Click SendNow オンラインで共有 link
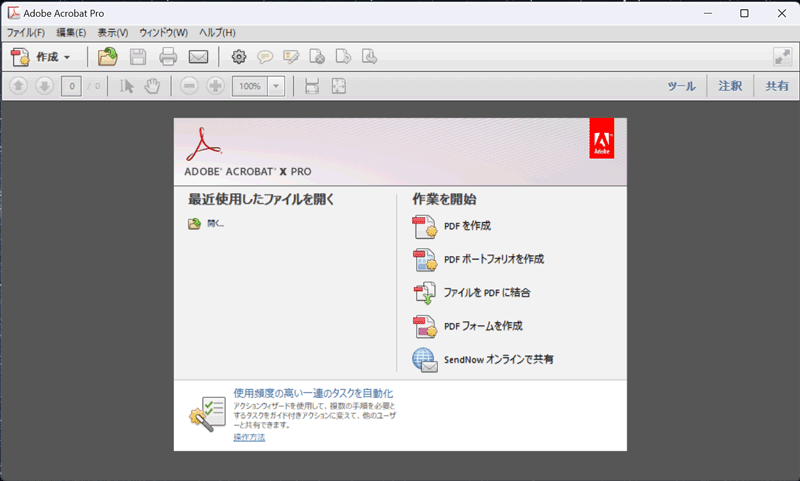This screenshot has height=481, width=800. tap(498, 360)
